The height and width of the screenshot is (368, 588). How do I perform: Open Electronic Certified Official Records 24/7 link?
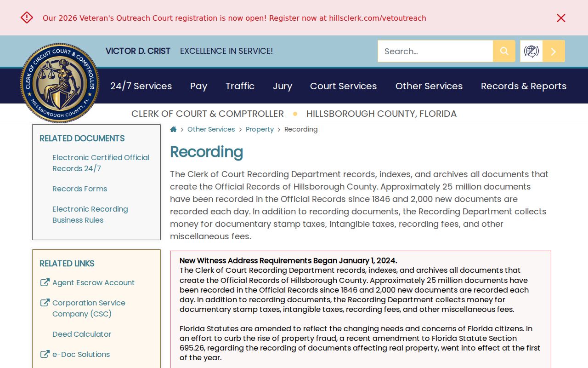(x=101, y=163)
